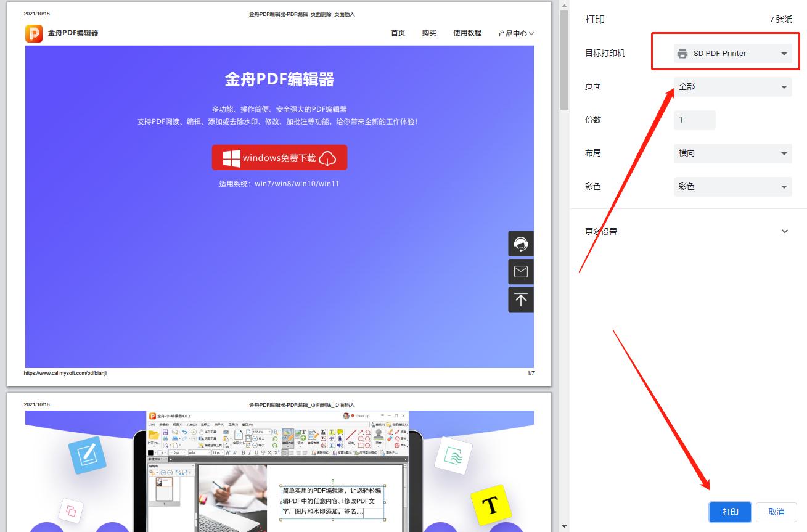The height and width of the screenshot is (532, 807).
Task: Click the 打印 button
Action: pos(730,512)
